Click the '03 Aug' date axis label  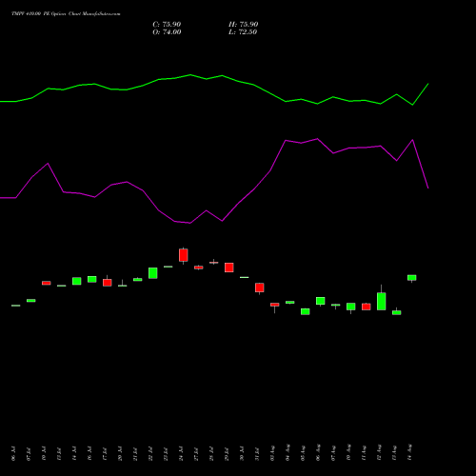[x=272, y=453]
